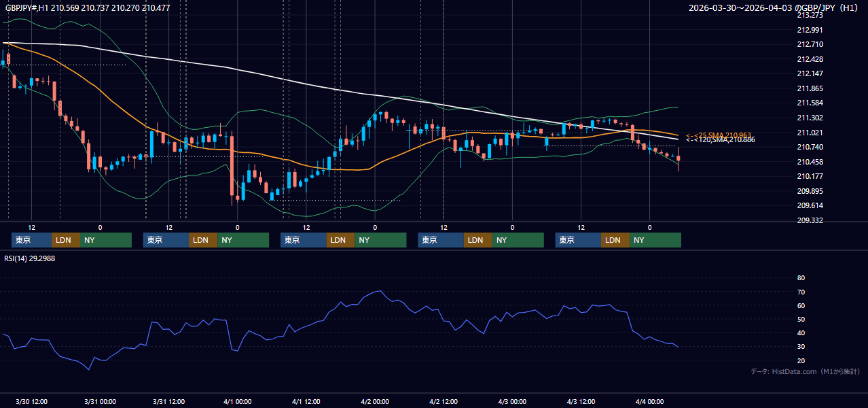
Task: Select the 3/31 12:00 time label
Action: pyautogui.click(x=168, y=401)
